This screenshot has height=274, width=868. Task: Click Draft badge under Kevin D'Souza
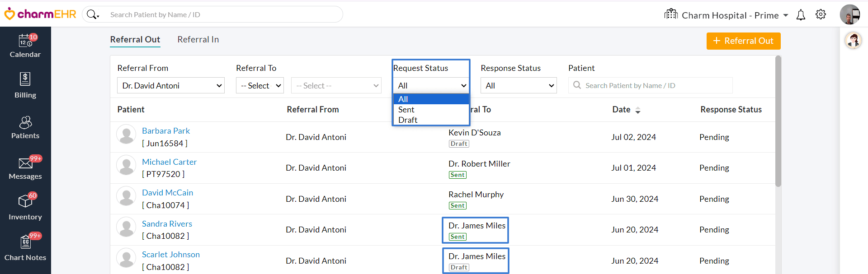tap(459, 144)
